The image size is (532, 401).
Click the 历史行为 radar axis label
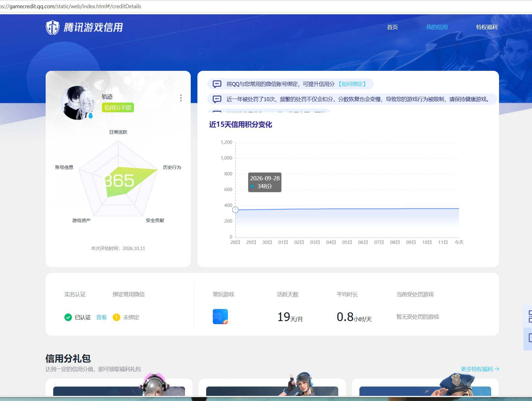(x=172, y=167)
